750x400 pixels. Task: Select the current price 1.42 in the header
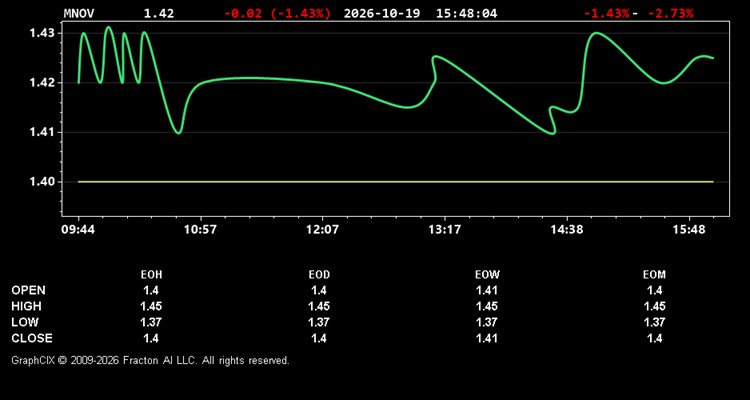coord(159,13)
